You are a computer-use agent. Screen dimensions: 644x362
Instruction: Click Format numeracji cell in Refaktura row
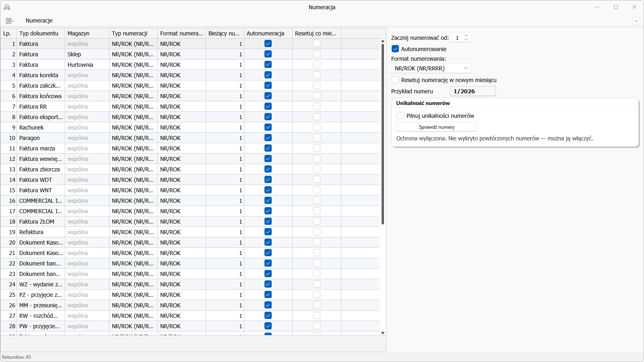182,232
